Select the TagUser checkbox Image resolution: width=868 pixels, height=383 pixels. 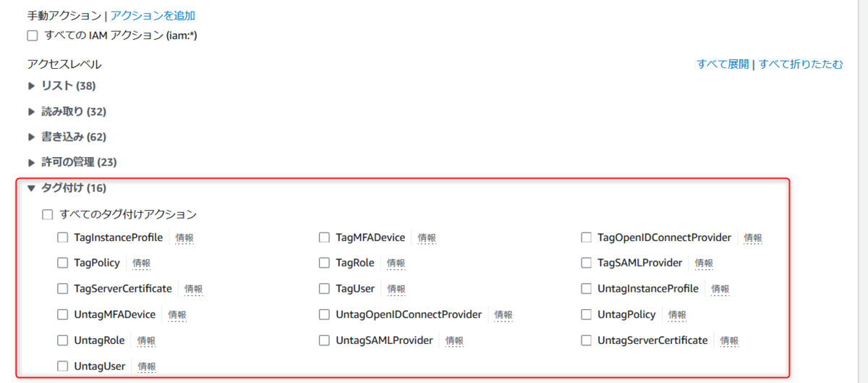coord(325,289)
